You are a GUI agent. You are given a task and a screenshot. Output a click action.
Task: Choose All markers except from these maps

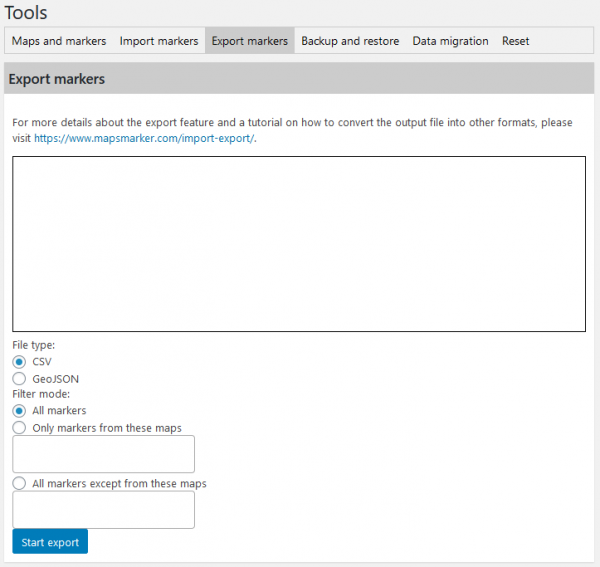19,483
